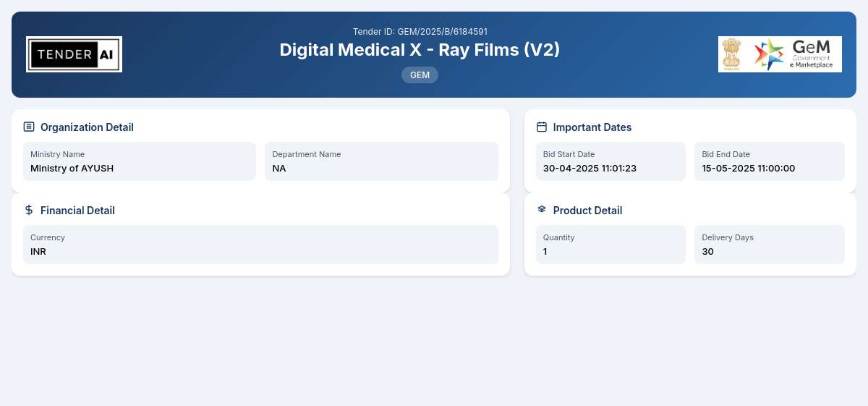Click the Organization Detail list icon
Screen dimensions: 868x406
(x=29, y=127)
